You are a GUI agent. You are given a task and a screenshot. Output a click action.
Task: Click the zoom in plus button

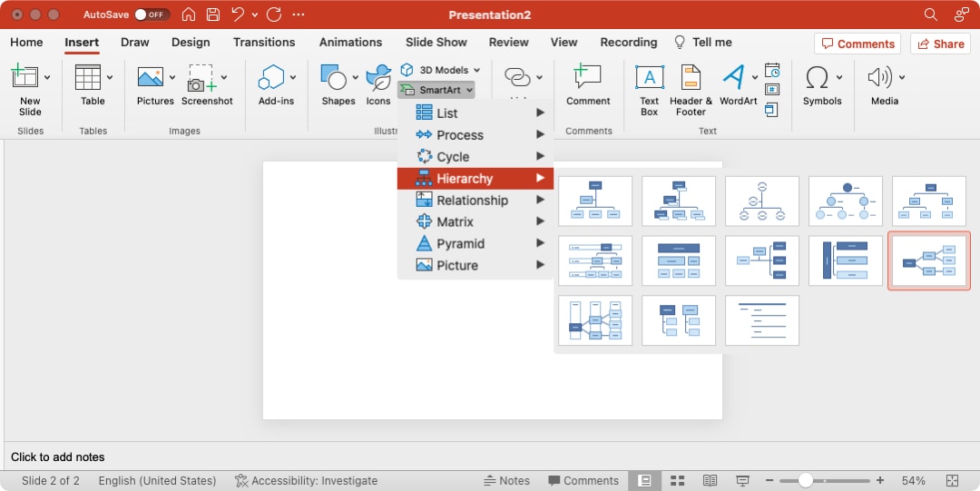(880, 480)
